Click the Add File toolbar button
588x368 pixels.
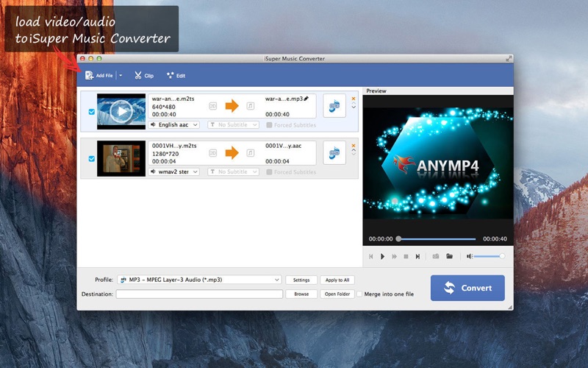(99, 76)
